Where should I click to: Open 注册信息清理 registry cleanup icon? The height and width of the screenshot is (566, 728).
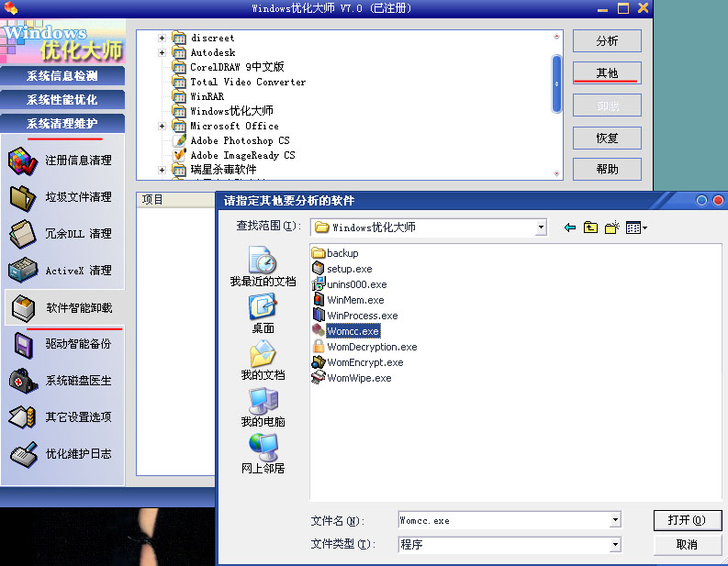[22, 161]
